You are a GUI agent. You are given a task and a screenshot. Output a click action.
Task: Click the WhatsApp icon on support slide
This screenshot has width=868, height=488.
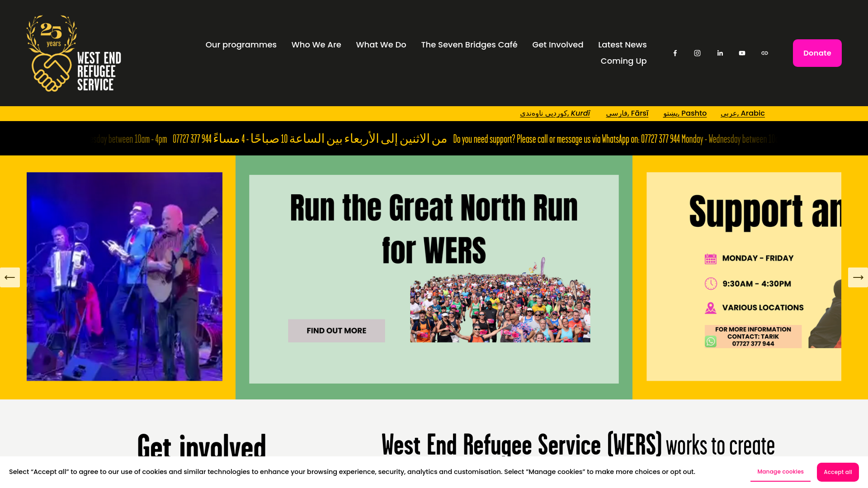[x=711, y=342]
